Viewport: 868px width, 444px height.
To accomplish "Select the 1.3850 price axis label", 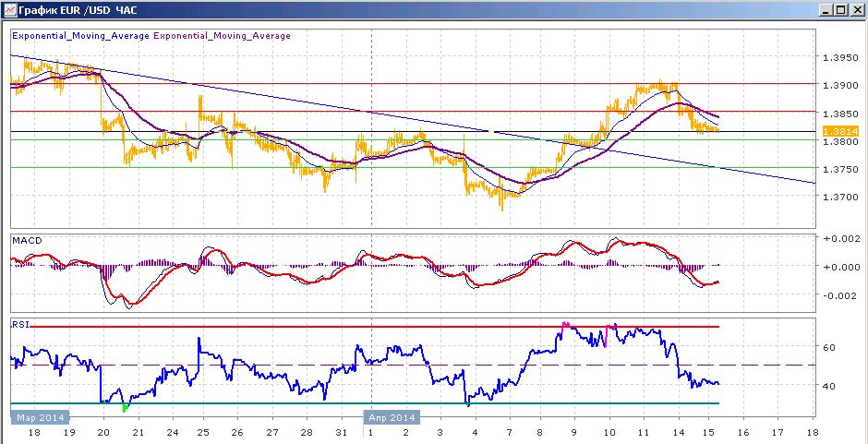I will 840,114.
